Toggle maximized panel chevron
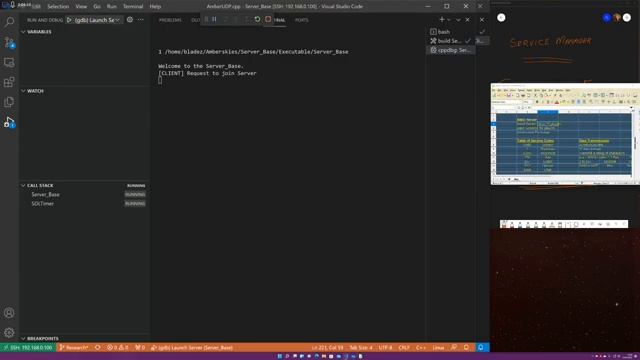 coord(458,20)
